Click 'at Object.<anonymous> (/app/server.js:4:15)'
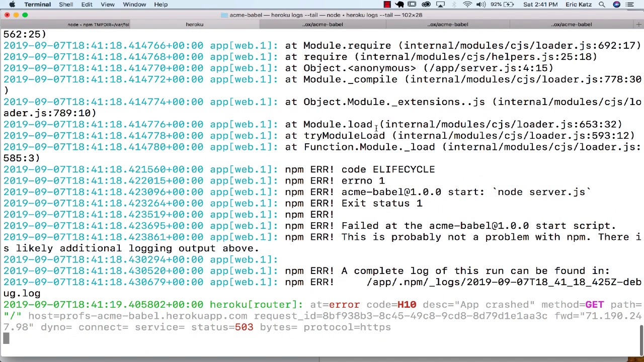 pyautogui.click(x=419, y=68)
